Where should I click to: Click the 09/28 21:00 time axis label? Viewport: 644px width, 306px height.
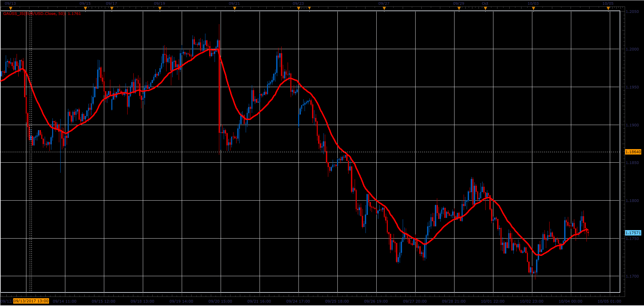point(454,301)
